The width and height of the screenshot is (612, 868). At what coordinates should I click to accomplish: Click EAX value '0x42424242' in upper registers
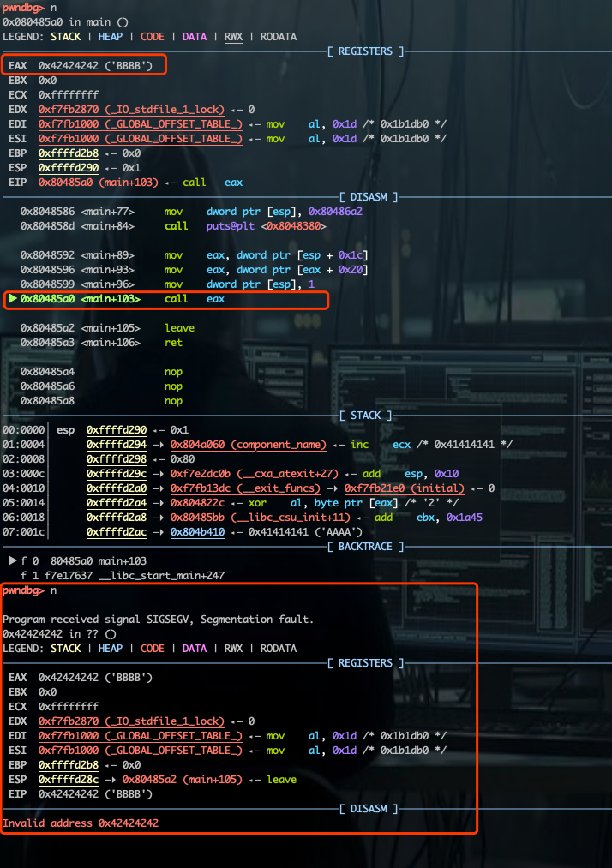pyautogui.click(x=68, y=66)
